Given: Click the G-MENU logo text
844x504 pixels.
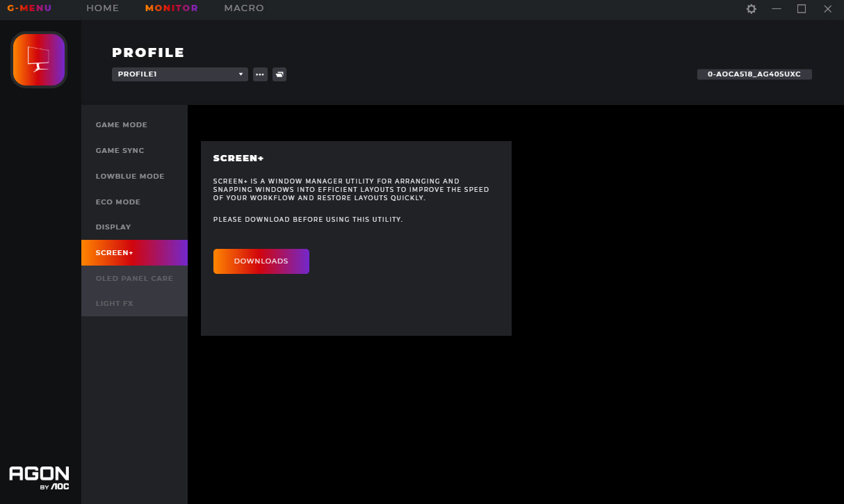Looking at the screenshot, I should pyautogui.click(x=29, y=8).
